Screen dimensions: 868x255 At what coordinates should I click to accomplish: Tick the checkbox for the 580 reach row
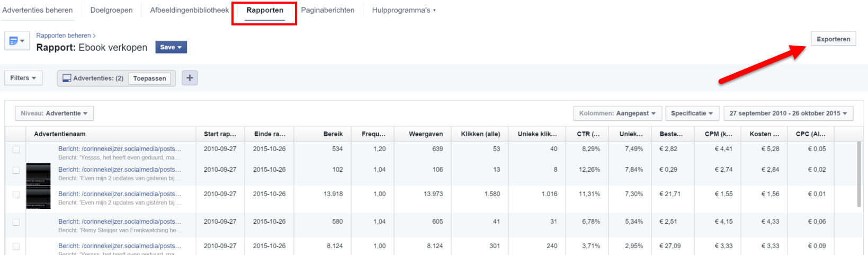(16, 222)
